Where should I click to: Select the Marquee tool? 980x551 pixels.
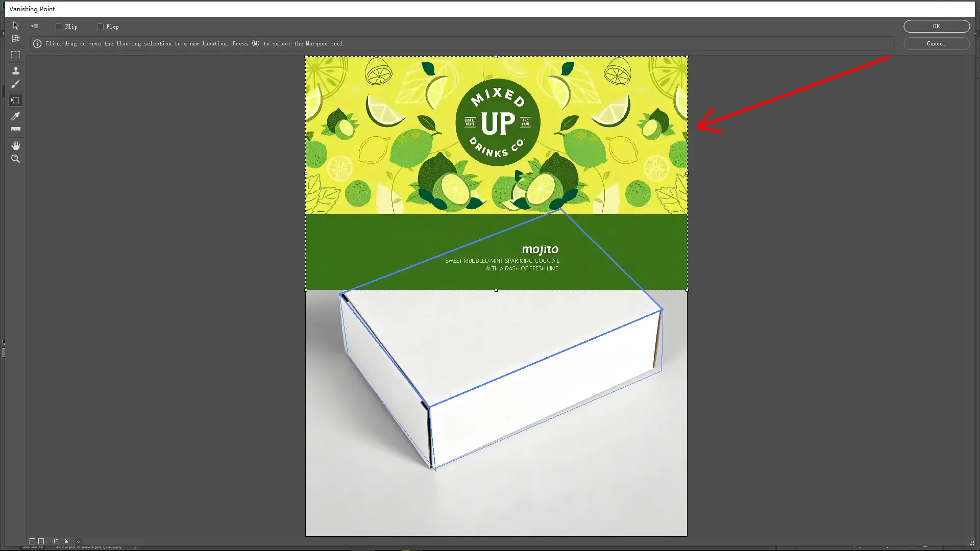click(16, 55)
